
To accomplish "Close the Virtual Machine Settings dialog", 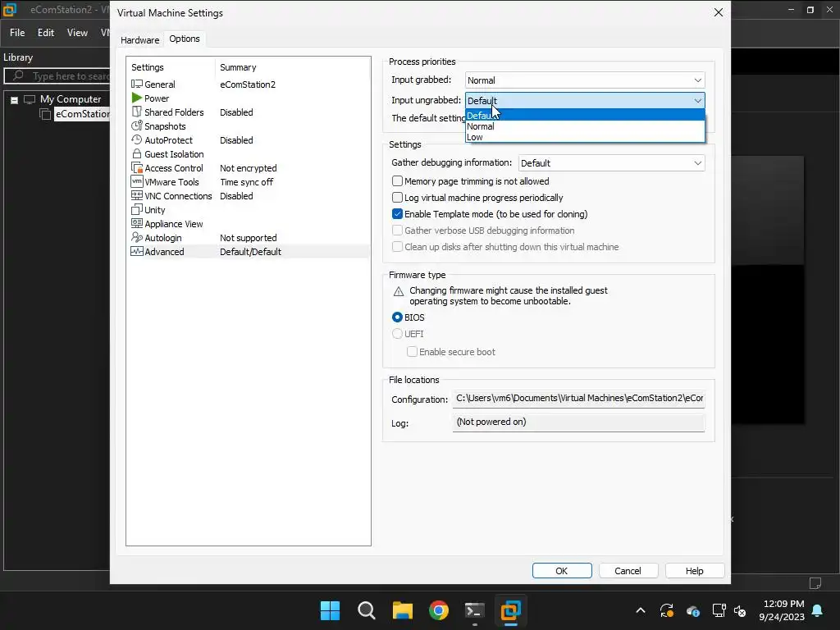I will click(x=719, y=12).
